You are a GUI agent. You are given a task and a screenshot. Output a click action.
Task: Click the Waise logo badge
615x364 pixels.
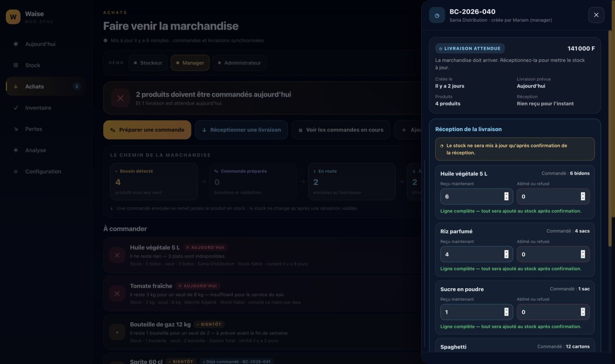pos(13,17)
